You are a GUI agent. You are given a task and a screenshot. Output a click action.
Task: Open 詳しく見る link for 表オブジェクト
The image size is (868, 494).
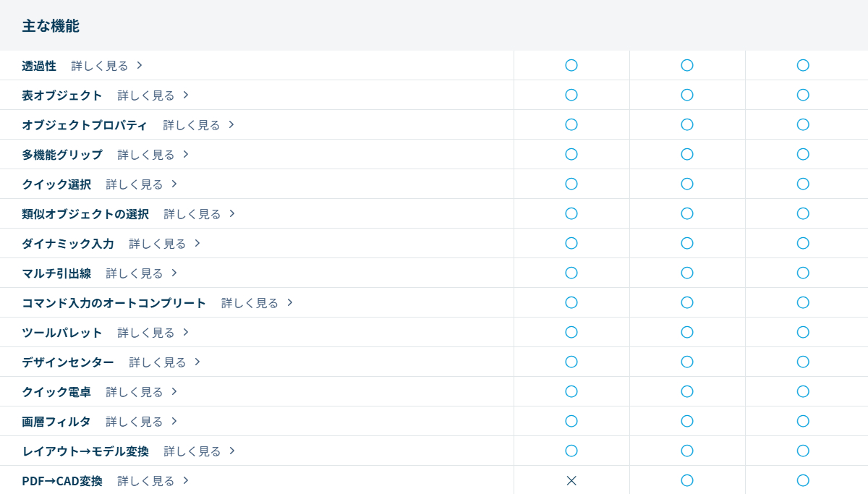pos(146,95)
